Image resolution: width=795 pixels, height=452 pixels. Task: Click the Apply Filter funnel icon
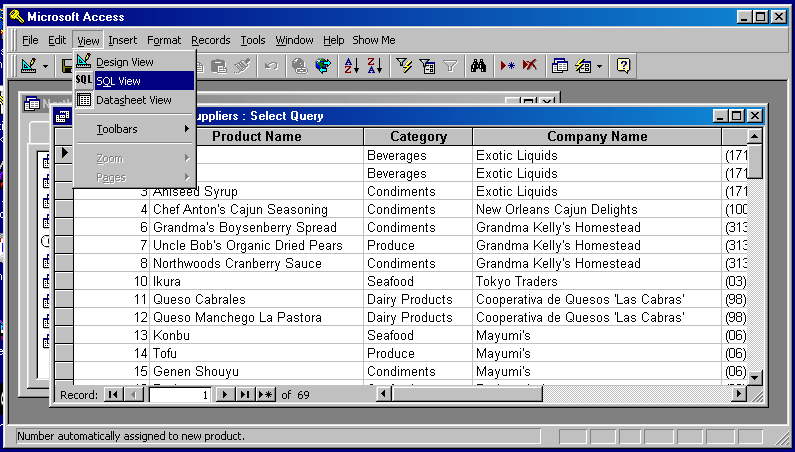pyautogui.click(x=450, y=66)
